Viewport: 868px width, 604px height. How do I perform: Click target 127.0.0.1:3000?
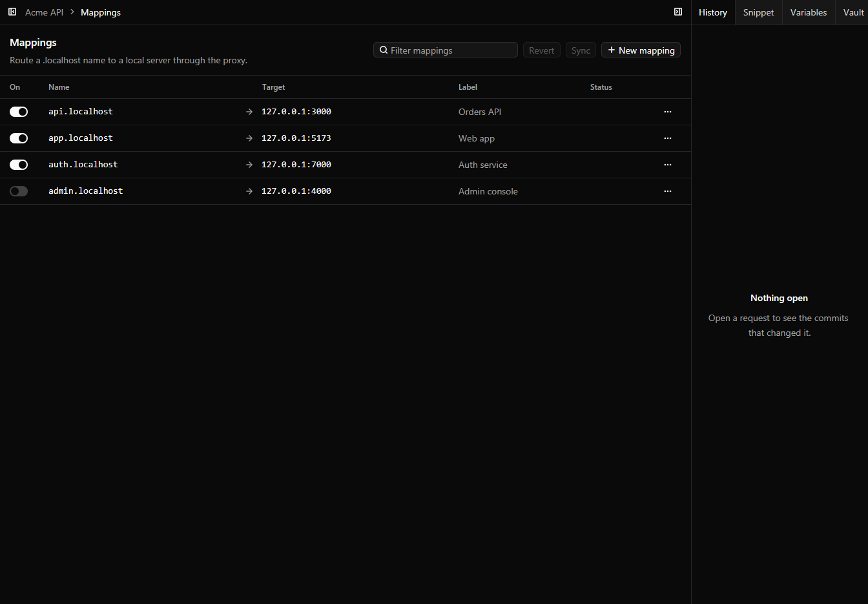[296, 112]
